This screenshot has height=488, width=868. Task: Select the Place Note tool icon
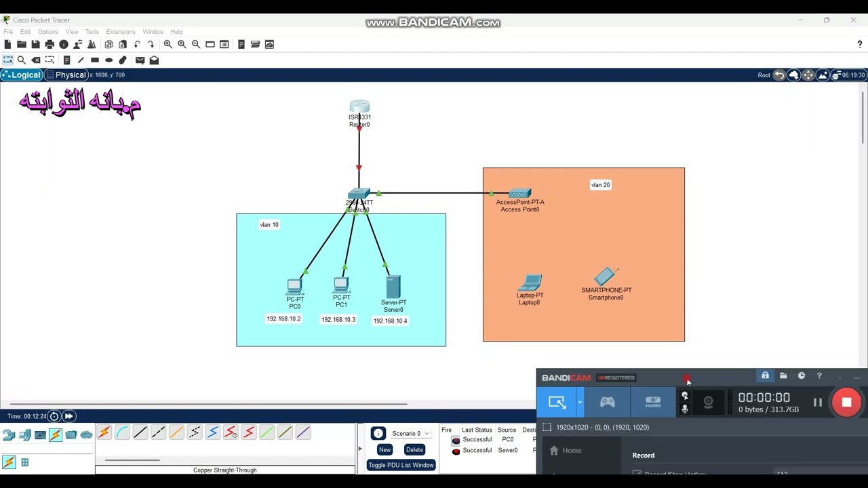click(x=66, y=60)
